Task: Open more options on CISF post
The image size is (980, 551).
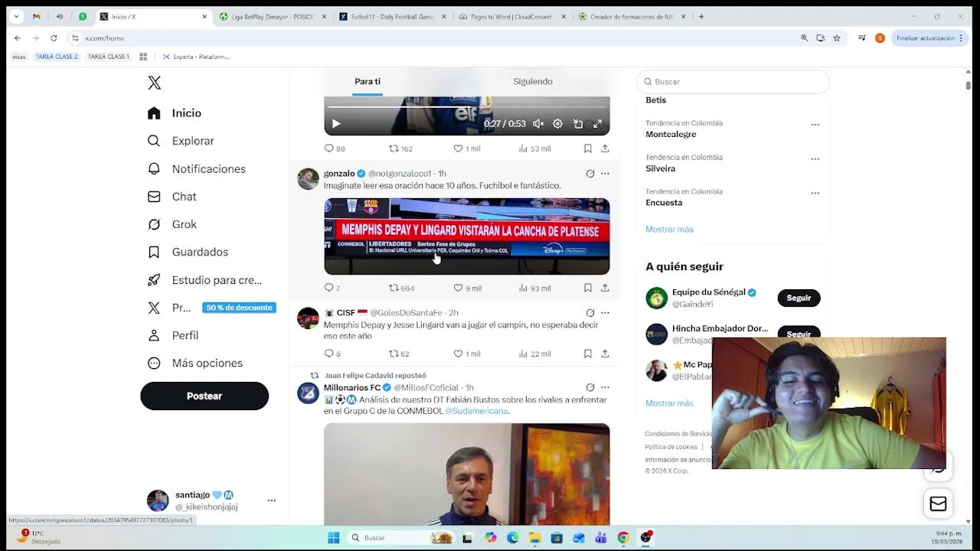Action: 605,313
